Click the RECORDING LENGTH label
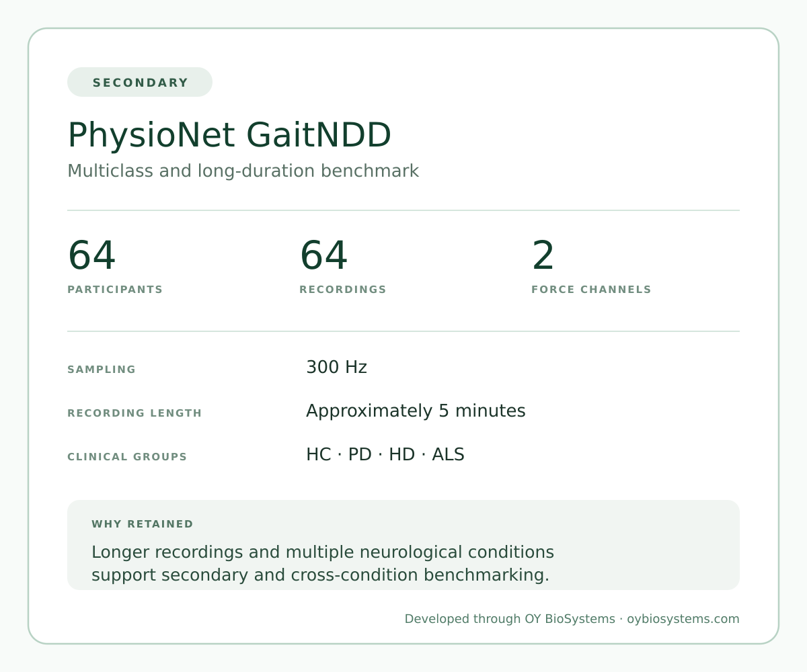This screenshot has width=807, height=672. (134, 413)
